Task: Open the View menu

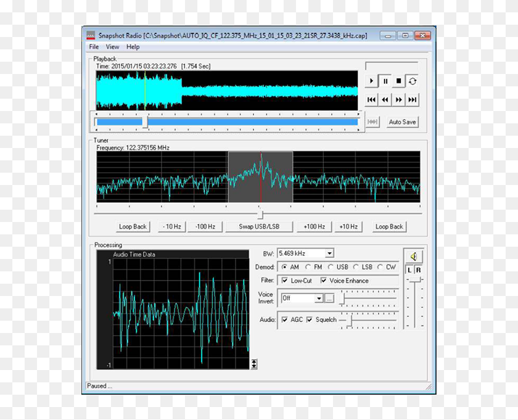Action: point(112,47)
